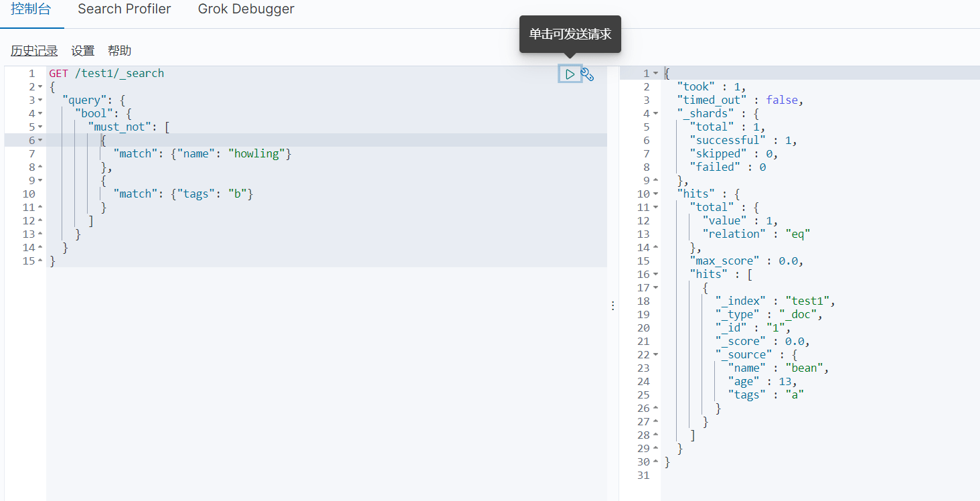Image resolution: width=980 pixels, height=501 pixels.
Task: Switch to the Search Profiler tab
Action: click(x=124, y=9)
